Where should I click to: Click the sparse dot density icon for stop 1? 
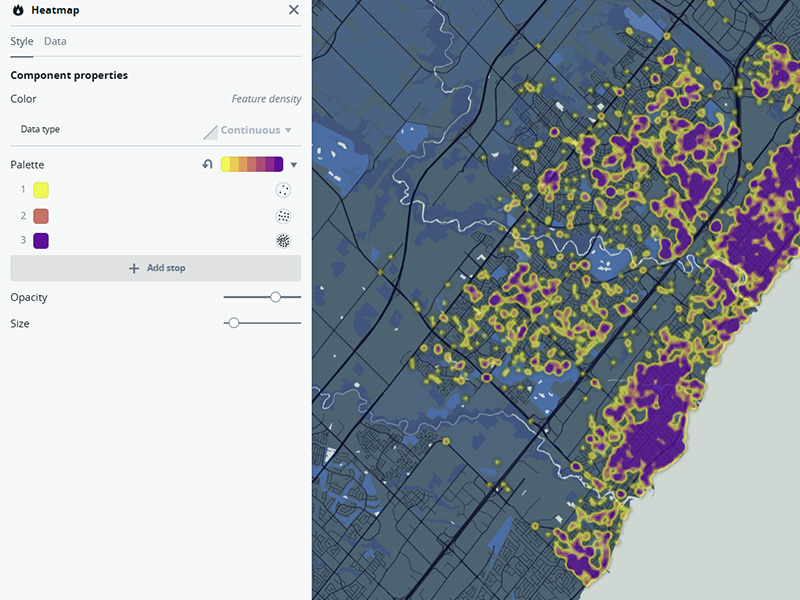click(282, 189)
